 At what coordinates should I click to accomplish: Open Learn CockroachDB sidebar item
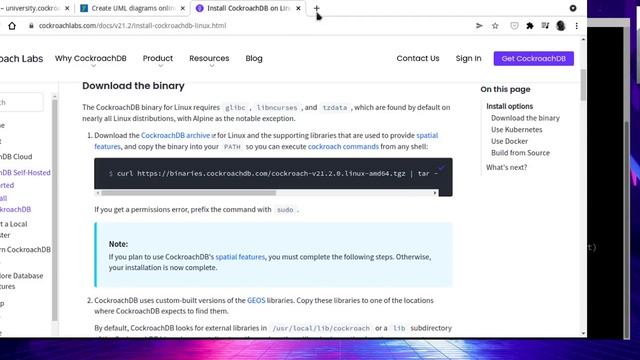coord(25,249)
